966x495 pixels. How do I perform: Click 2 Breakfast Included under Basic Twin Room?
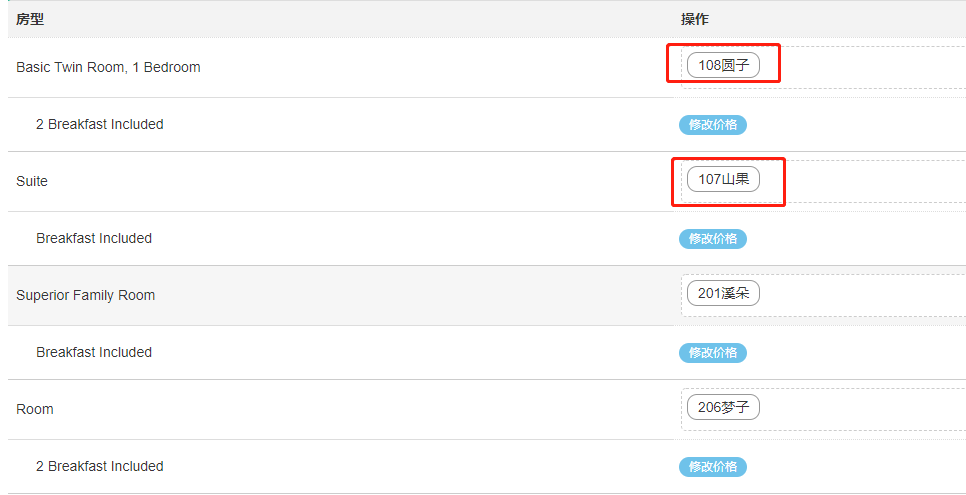click(99, 125)
